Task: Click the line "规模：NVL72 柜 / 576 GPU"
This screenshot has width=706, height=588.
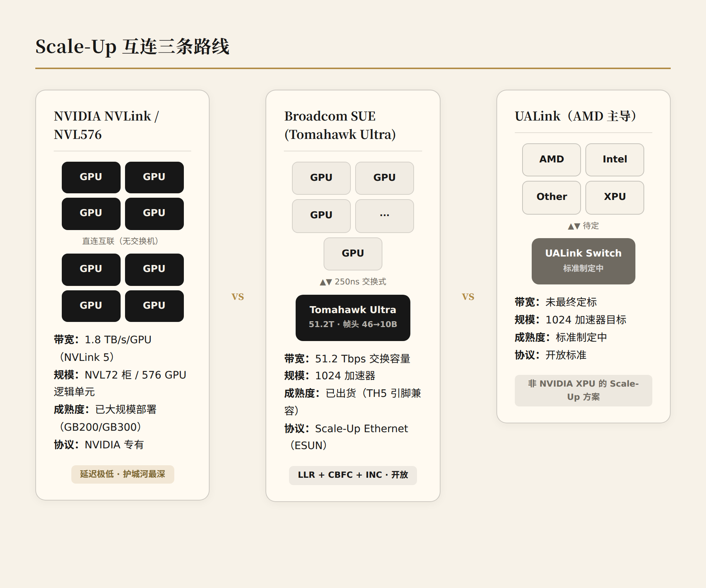Action: pos(120,375)
